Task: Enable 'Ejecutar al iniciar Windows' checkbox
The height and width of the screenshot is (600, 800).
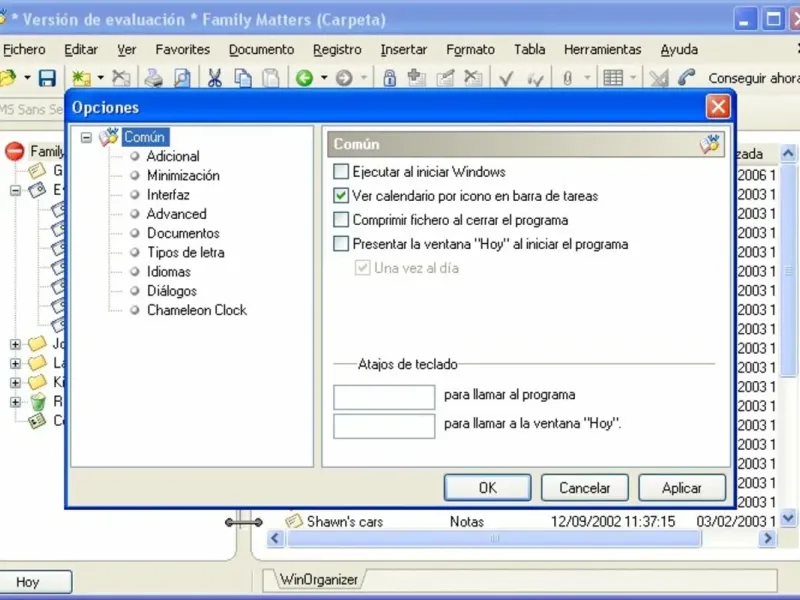Action: (341, 171)
